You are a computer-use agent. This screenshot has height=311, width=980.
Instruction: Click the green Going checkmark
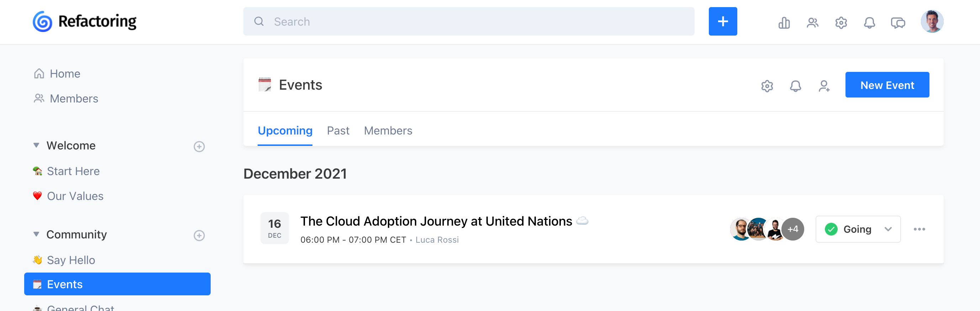(x=831, y=229)
